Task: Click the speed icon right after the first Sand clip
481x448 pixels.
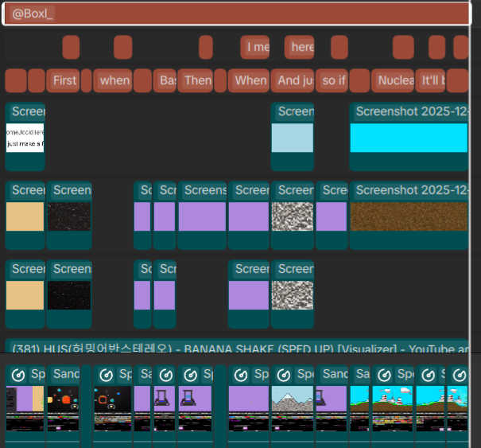Action: (106, 375)
